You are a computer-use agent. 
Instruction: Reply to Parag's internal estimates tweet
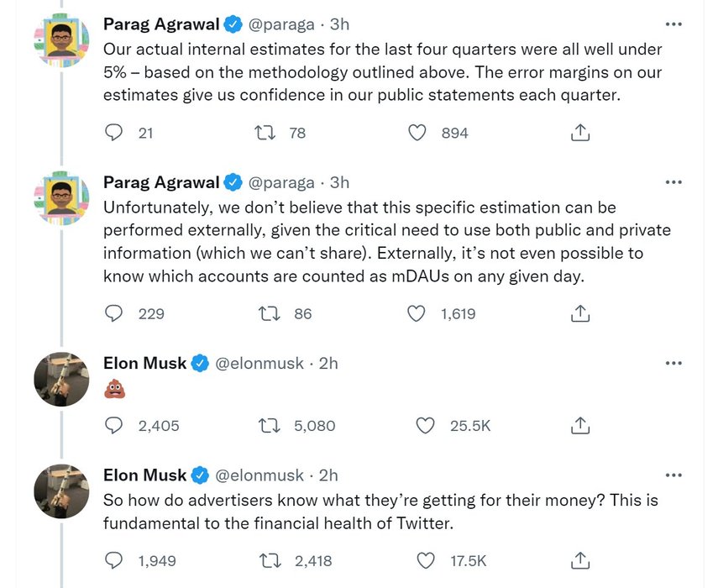114,133
